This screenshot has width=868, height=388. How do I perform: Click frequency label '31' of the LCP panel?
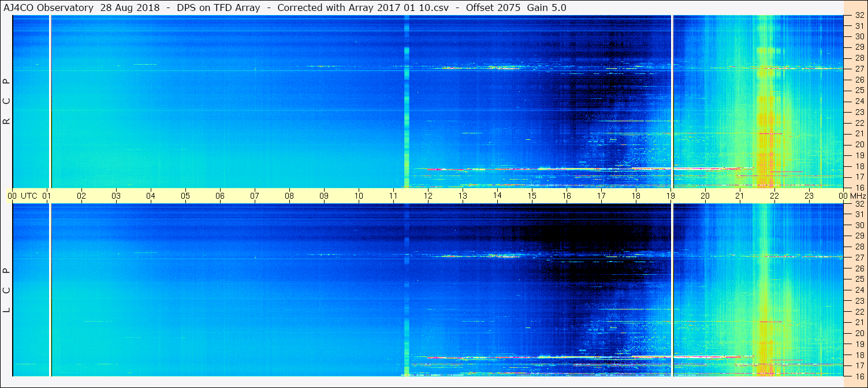(859, 214)
